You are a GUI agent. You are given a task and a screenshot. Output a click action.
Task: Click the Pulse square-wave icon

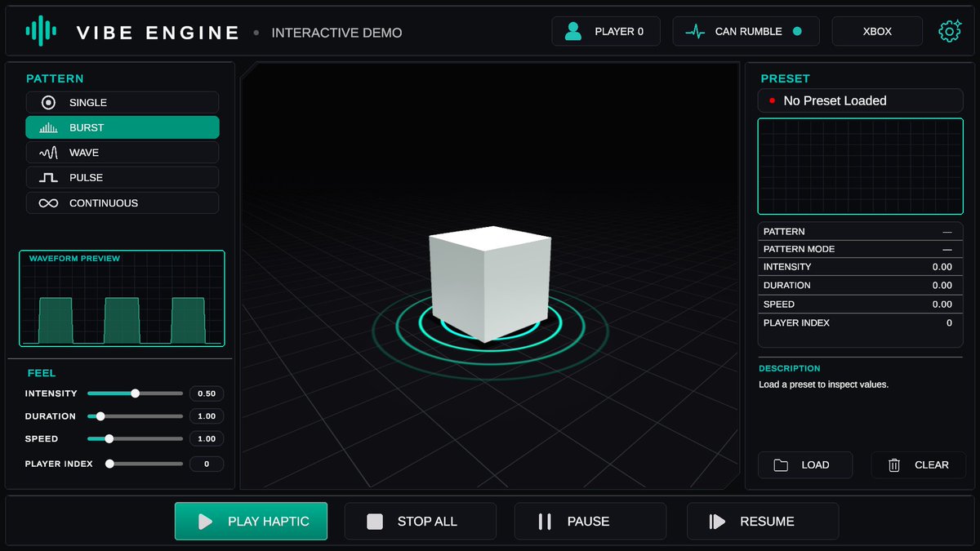[48, 177]
